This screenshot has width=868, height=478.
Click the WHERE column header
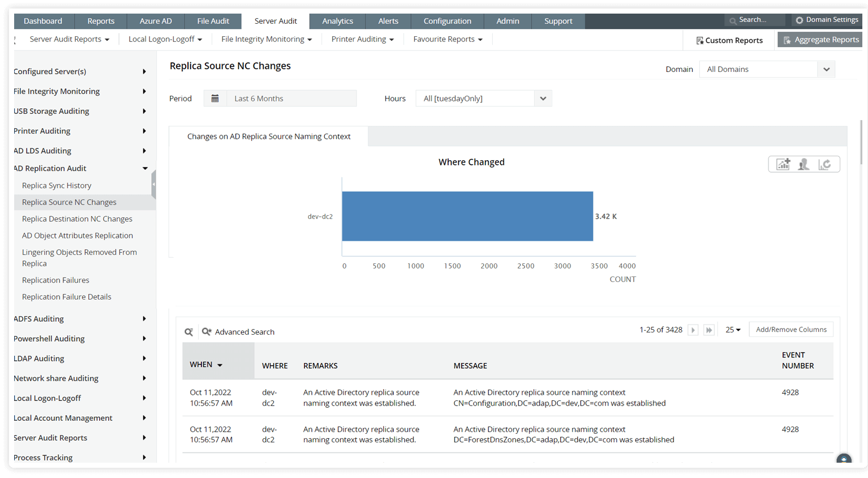click(274, 366)
